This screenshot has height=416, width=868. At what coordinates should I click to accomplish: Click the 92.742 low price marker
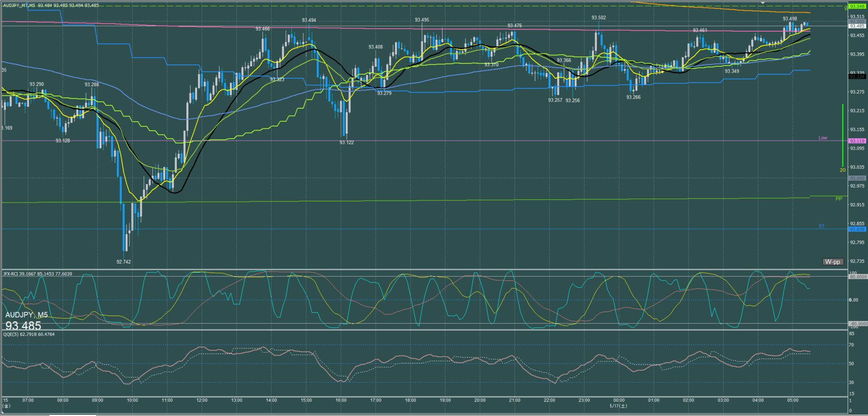(x=124, y=262)
